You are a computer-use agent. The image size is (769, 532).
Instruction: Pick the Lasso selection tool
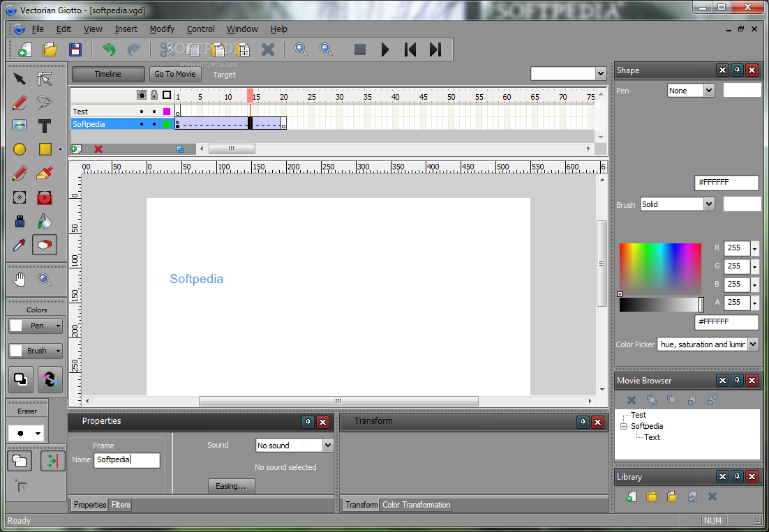pyautogui.click(x=45, y=102)
